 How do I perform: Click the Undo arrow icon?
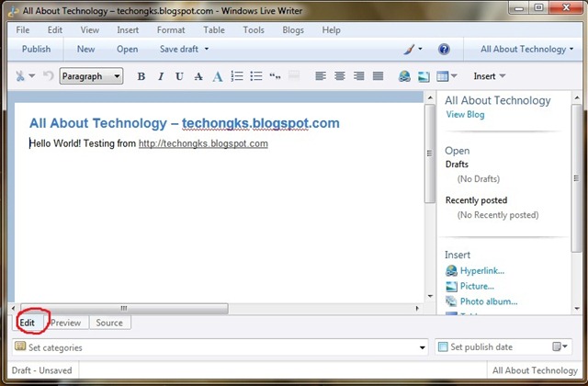[49, 76]
